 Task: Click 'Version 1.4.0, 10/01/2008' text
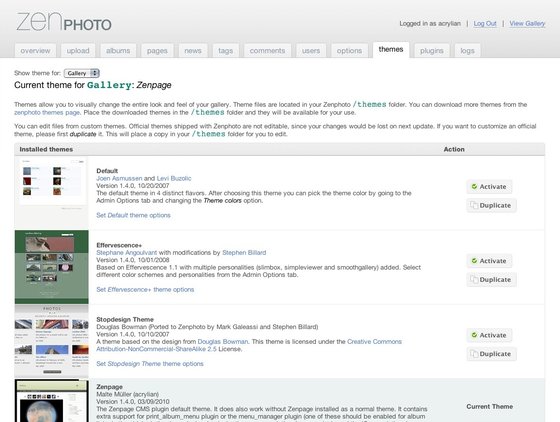click(132, 260)
